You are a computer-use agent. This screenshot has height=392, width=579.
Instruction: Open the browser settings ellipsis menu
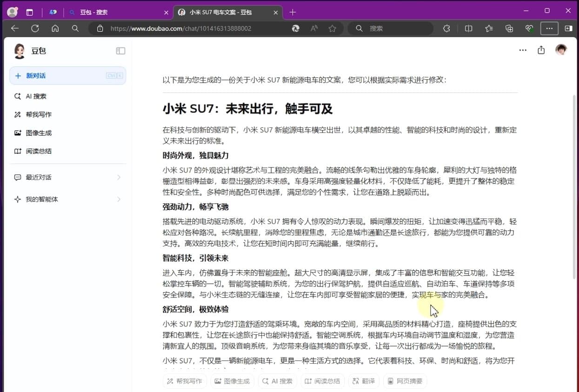point(549,28)
